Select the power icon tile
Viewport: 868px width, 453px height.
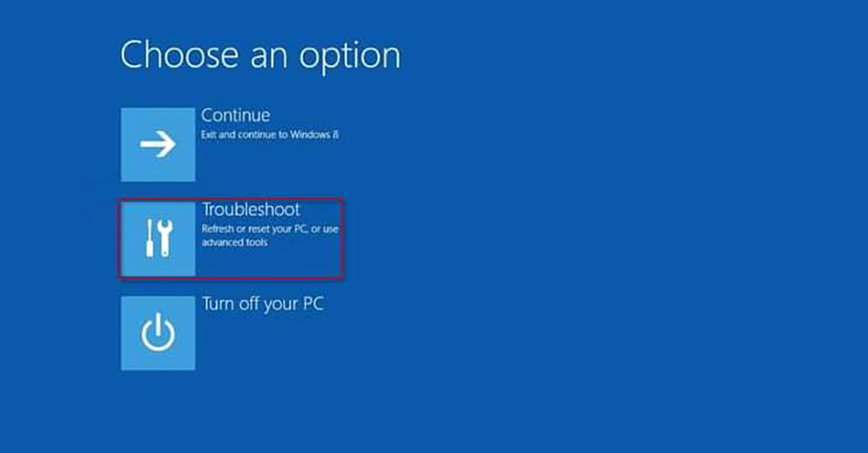click(158, 333)
